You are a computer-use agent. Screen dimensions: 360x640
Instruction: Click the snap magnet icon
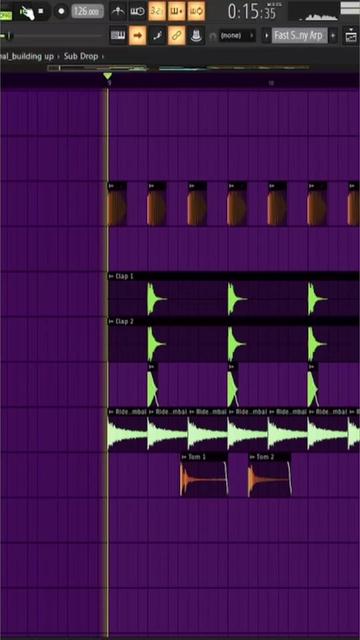point(212,36)
